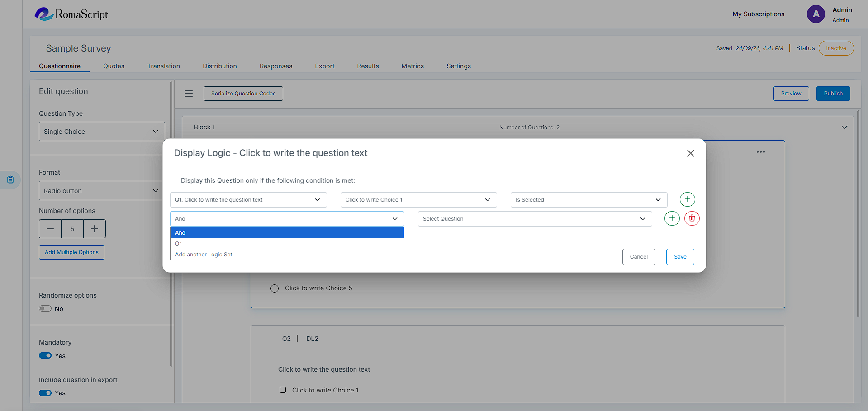
Task: Collapse the And operator dropdown
Action: pos(287,219)
